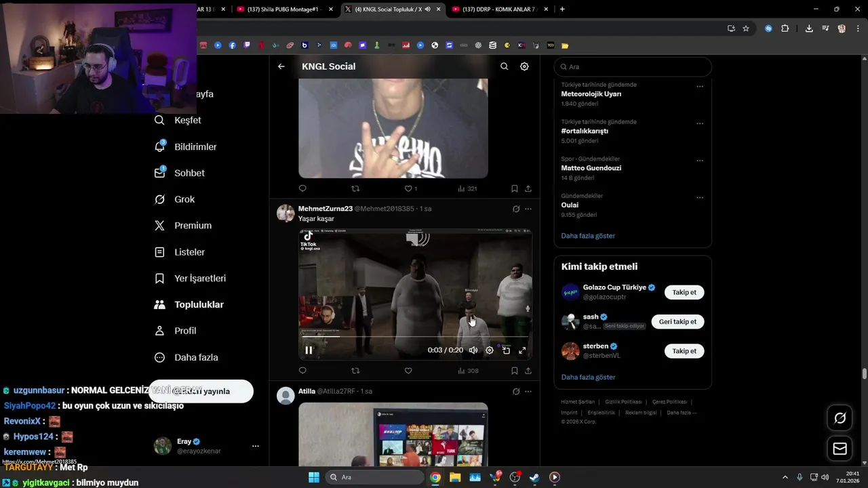Open more options for Oulai trend
This screenshot has width=868, height=488.
(700, 197)
